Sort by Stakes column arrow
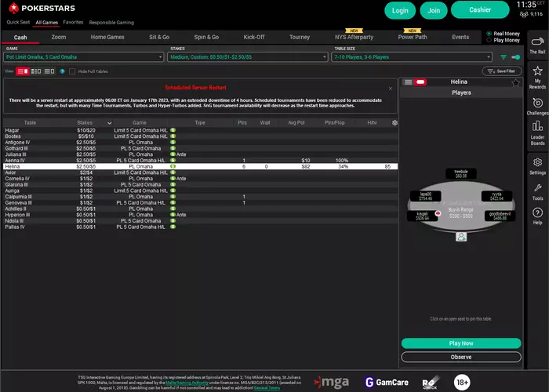This screenshot has height=392, width=549. [109, 123]
